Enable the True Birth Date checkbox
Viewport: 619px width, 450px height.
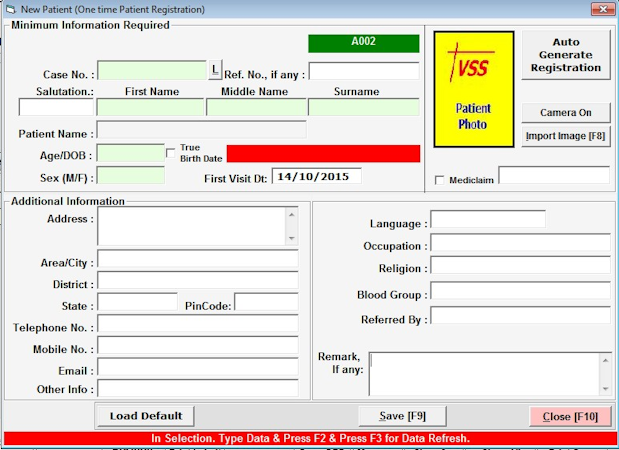(x=171, y=153)
